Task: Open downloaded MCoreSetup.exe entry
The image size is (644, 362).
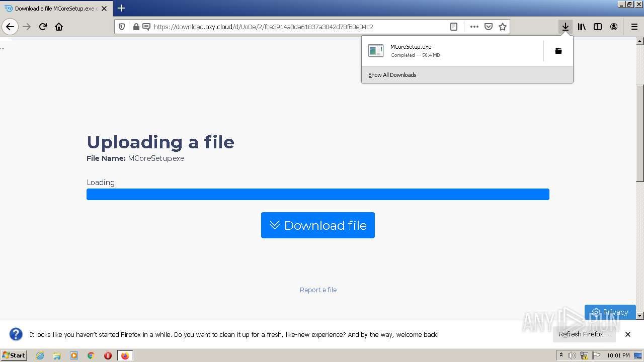Action: pos(453,51)
